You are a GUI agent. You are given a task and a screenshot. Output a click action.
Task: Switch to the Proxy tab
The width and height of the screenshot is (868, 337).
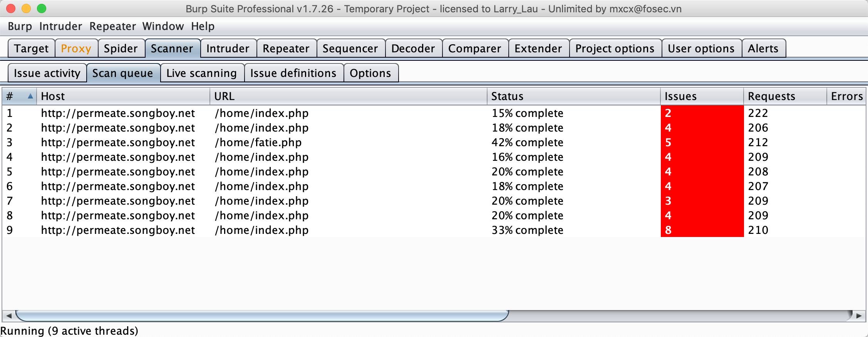(76, 48)
